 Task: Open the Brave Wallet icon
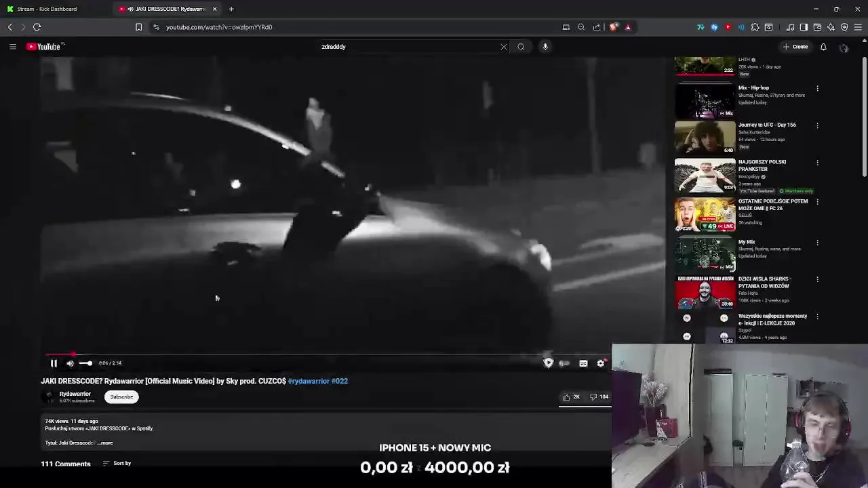(817, 27)
